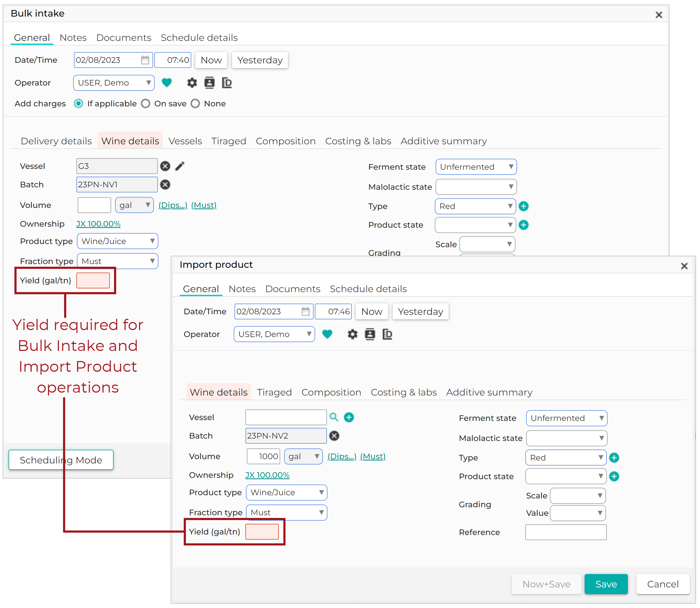Clear the G3 vessel in Bulk intake

pos(165,166)
